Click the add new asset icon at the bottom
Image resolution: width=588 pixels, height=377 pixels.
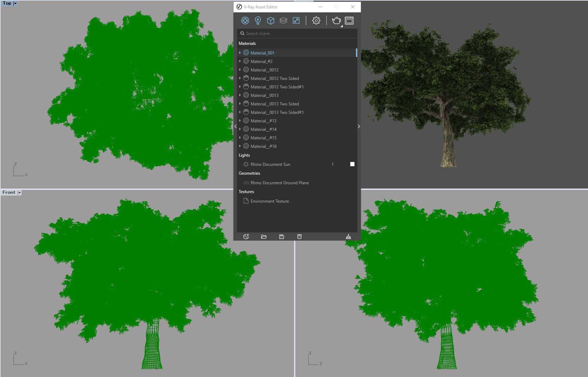(246, 237)
